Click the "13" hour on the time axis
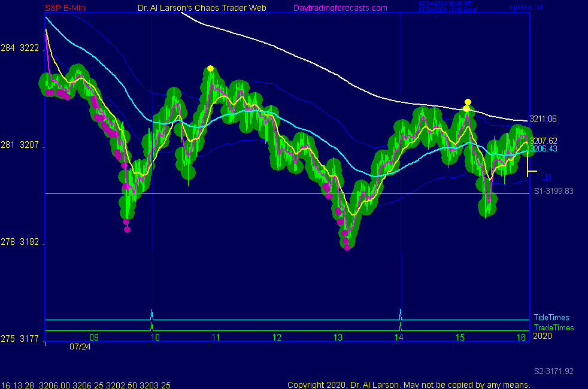This screenshot has height=389, width=588. click(x=338, y=338)
